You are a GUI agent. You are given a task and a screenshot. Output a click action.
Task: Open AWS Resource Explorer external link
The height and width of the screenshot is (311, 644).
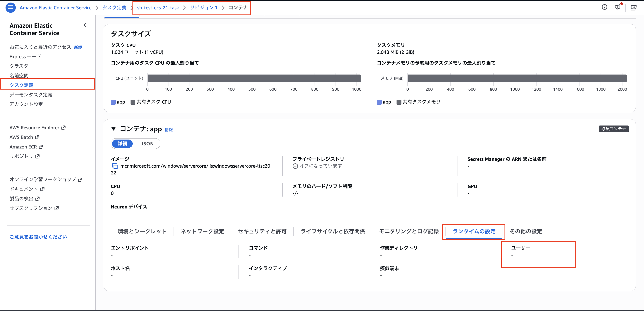(x=37, y=128)
